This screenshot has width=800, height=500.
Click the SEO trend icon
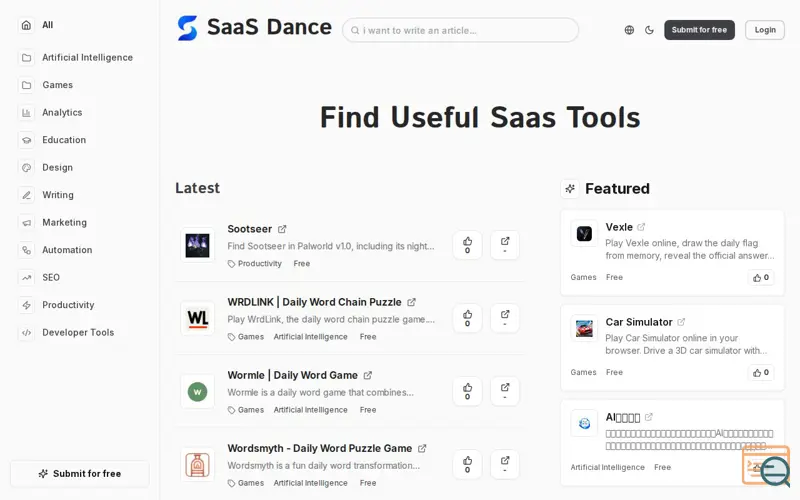click(x=27, y=278)
